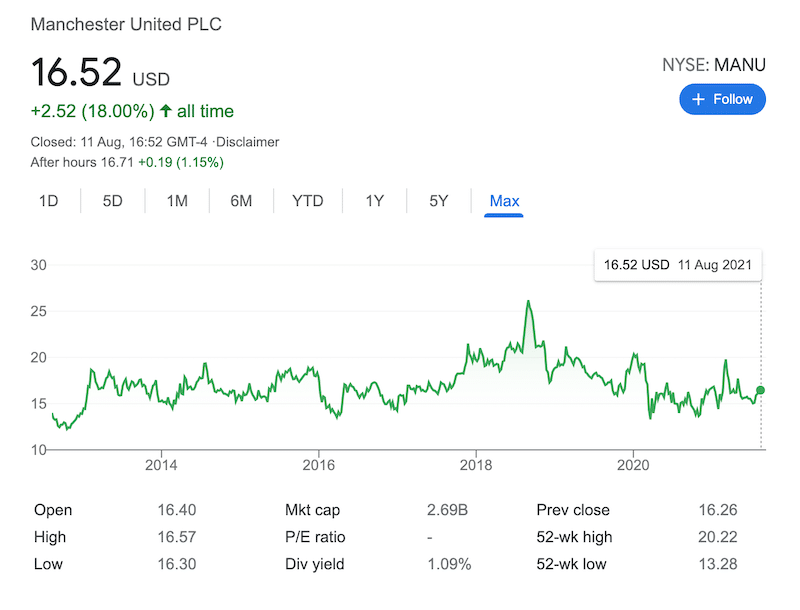Viewport: 800px width, 610px height.
Task: Choose the 1Y range tab
Action: pyautogui.click(x=374, y=201)
